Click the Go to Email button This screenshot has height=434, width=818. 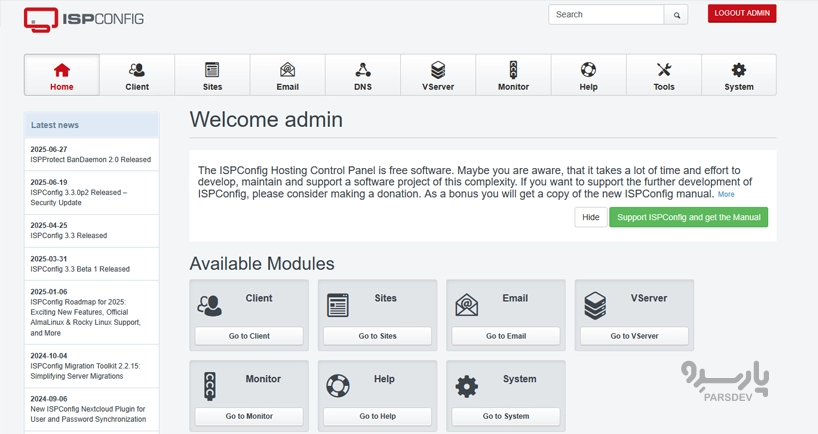pos(506,336)
